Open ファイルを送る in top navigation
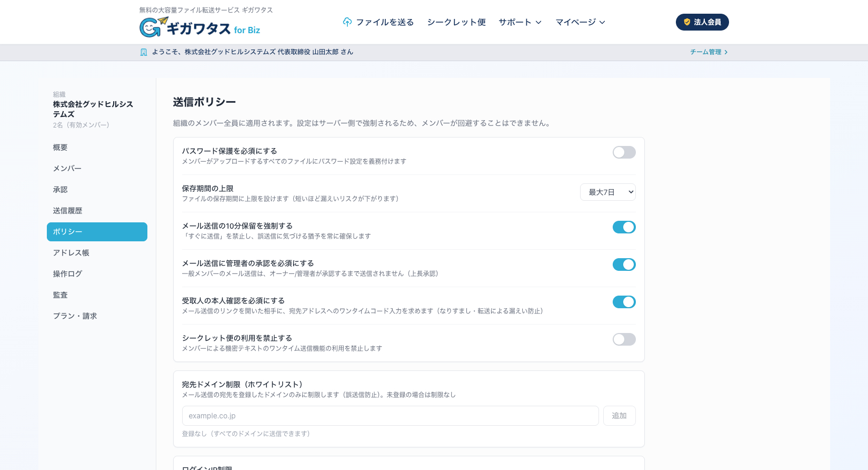 point(378,22)
